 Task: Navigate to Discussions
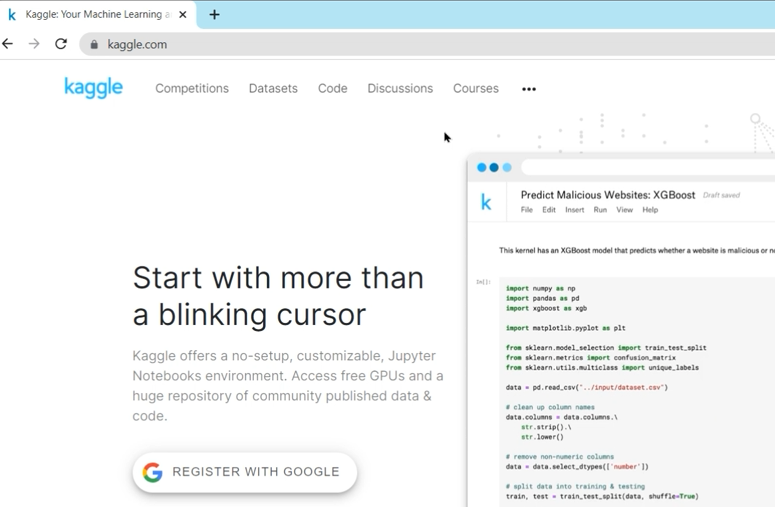[x=400, y=89]
